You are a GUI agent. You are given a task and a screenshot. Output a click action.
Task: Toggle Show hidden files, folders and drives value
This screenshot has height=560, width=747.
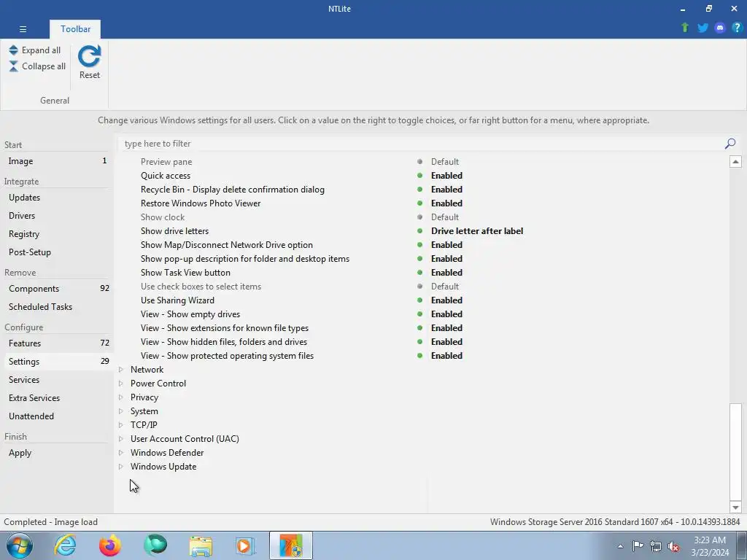(x=447, y=342)
